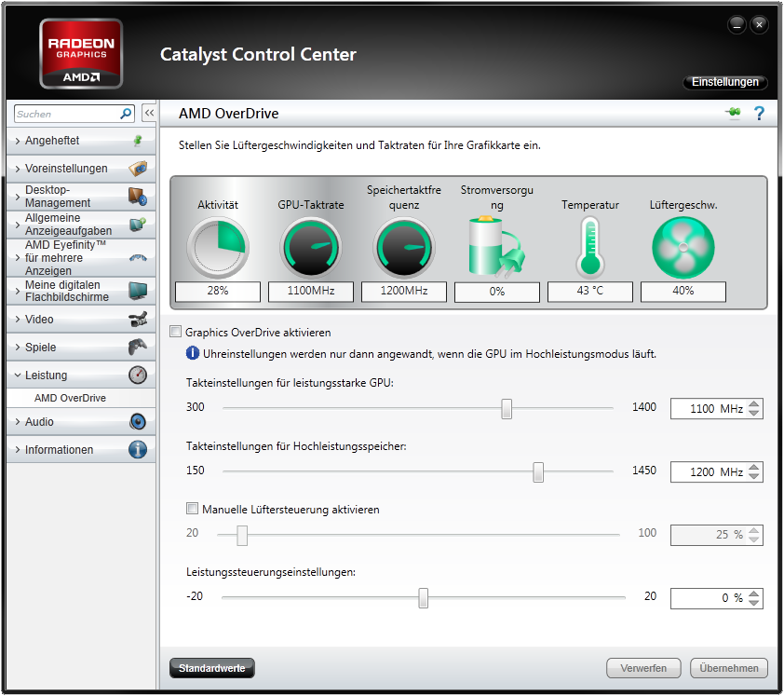Click the Verwerfen button
The width and height of the screenshot is (784, 696).
tap(643, 668)
